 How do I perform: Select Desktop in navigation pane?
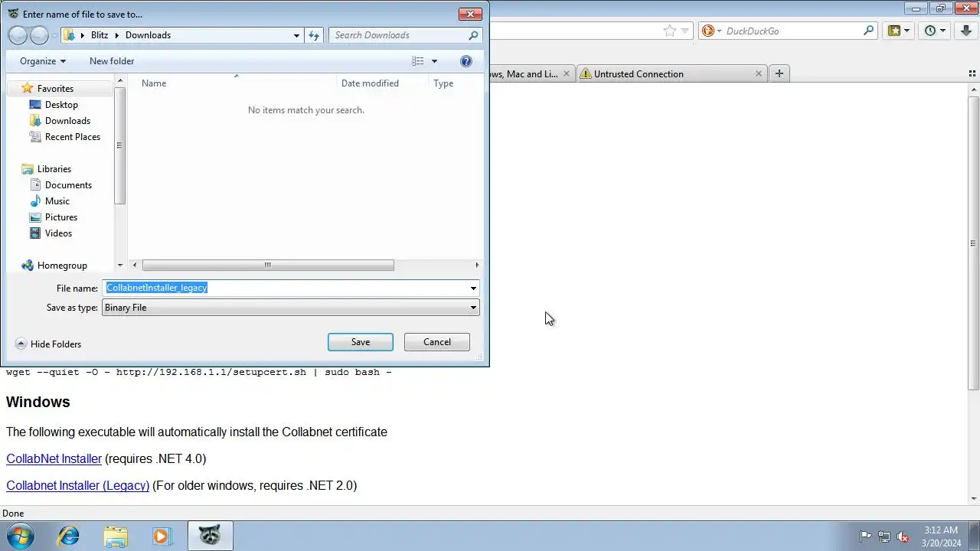pos(61,105)
